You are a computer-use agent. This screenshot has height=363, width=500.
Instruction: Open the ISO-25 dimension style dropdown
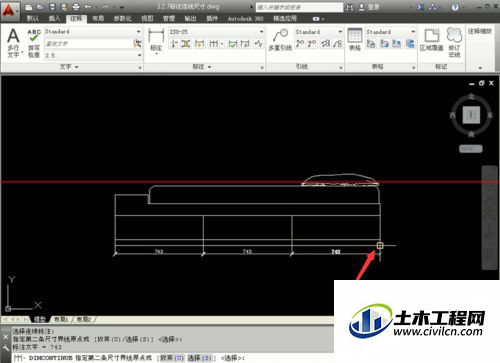[x=262, y=32]
